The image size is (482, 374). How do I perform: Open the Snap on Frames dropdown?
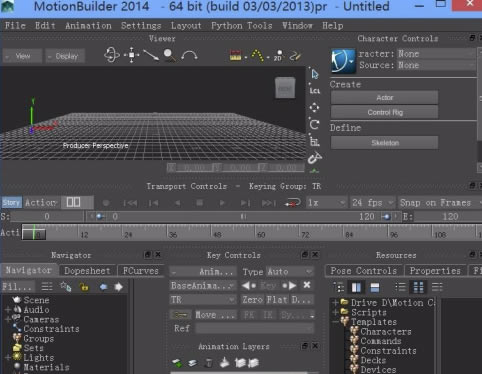440,203
